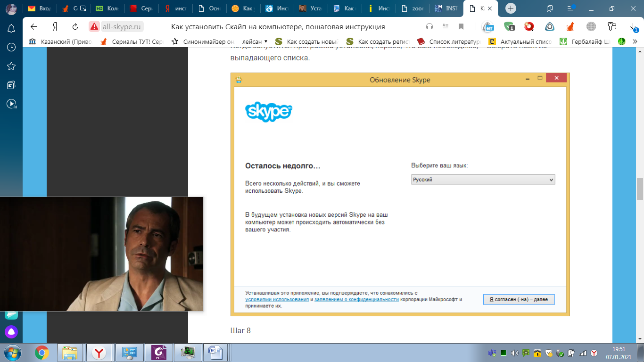Screen dimensions: 644x362
Task: Reload the current page
Action: pyautogui.click(x=75, y=26)
